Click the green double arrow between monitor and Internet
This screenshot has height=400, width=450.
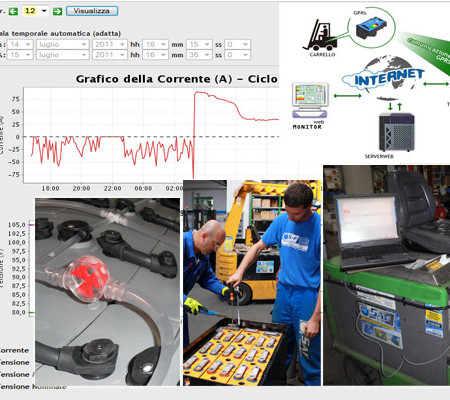[x=348, y=96]
